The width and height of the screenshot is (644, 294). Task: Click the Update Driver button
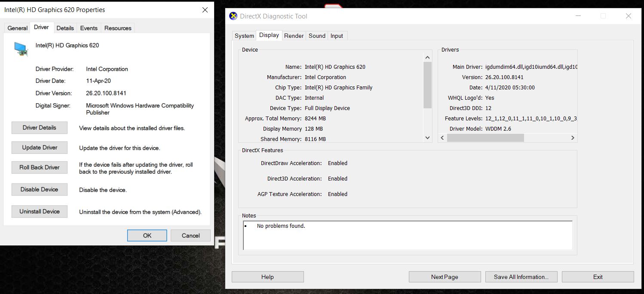click(x=40, y=147)
